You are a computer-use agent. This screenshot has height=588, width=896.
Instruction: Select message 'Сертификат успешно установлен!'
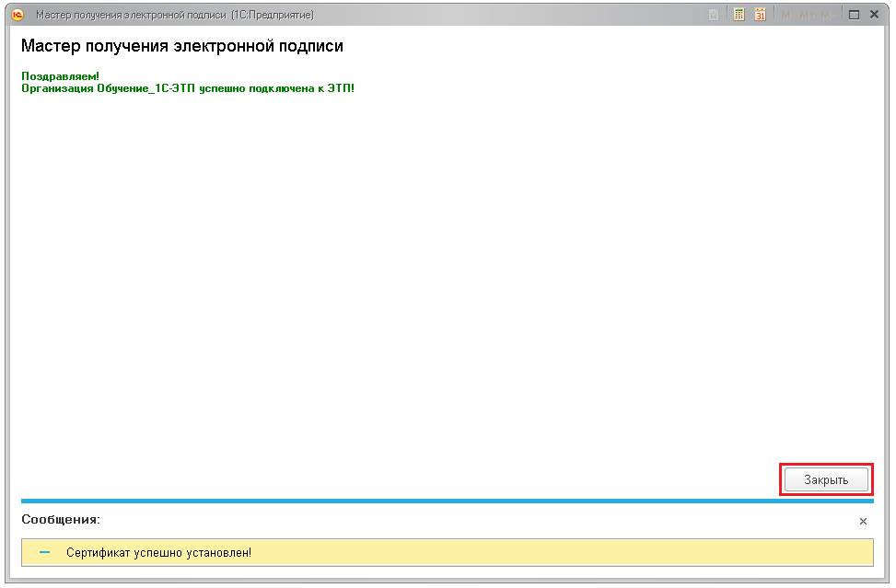[x=448, y=553]
